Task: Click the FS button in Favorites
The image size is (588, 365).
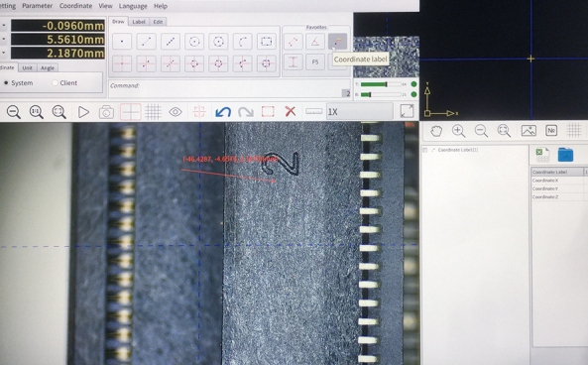Action: pyautogui.click(x=315, y=61)
